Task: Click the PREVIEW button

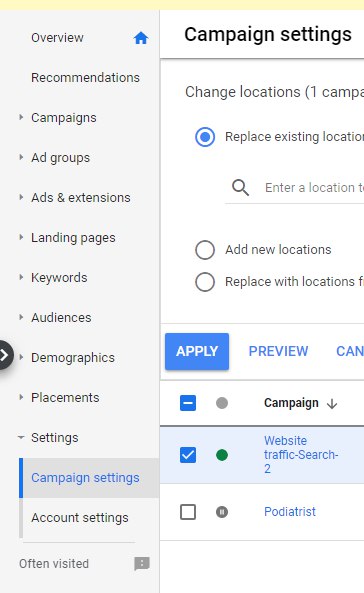Action: 278,351
